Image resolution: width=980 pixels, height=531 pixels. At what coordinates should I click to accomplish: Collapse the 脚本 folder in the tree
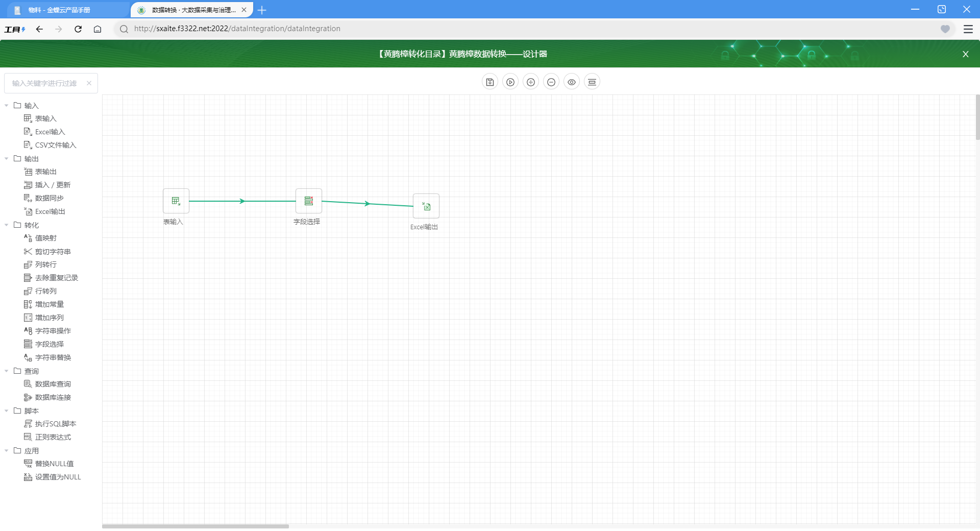click(x=7, y=411)
